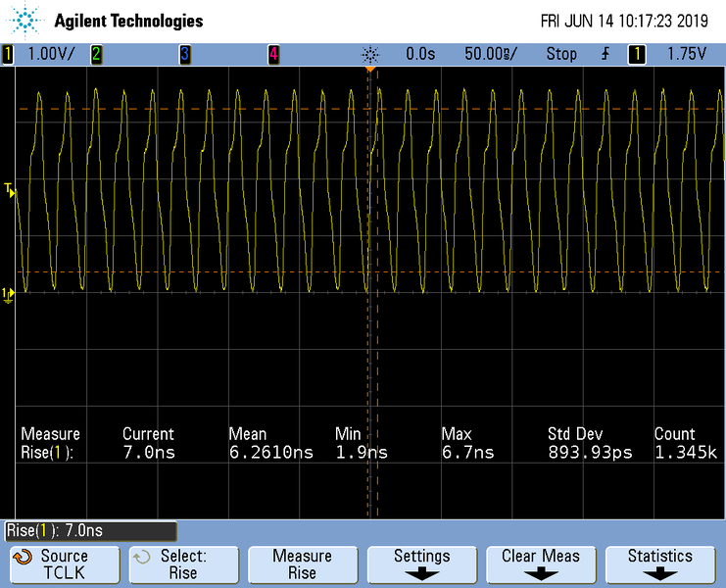Select the channel 3 blue indicator

click(x=184, y=55)
